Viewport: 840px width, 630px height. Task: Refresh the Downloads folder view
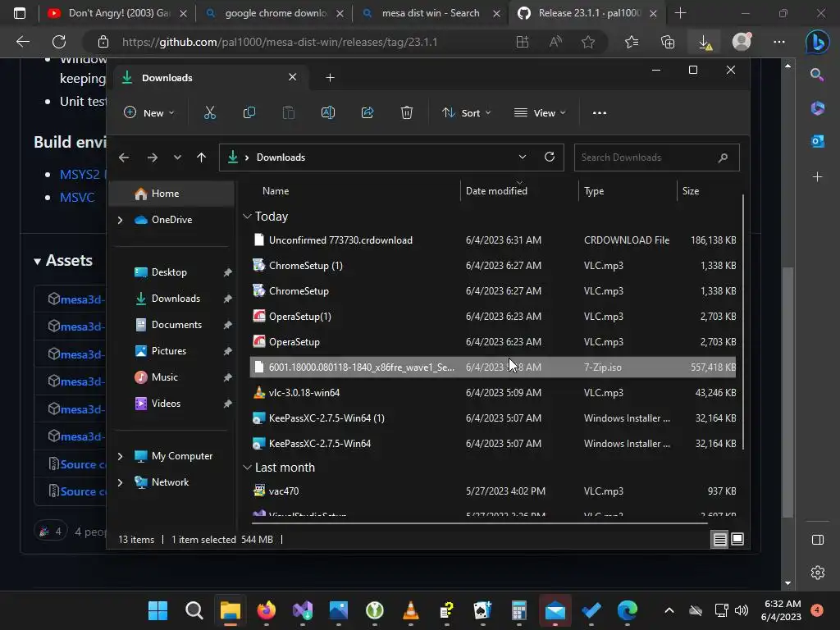[x=550, y=157]
